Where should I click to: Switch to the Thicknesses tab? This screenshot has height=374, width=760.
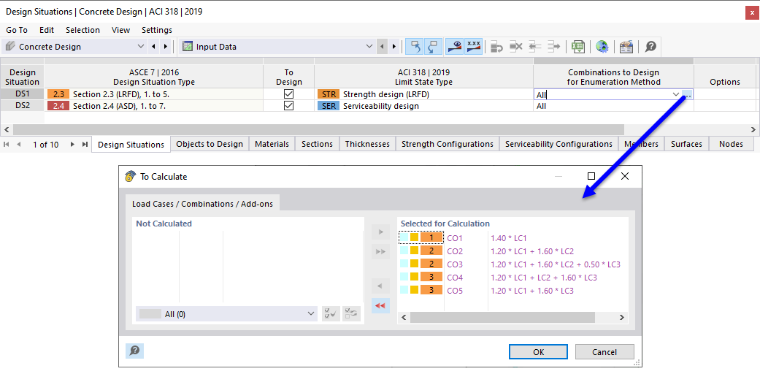point(367,144)
